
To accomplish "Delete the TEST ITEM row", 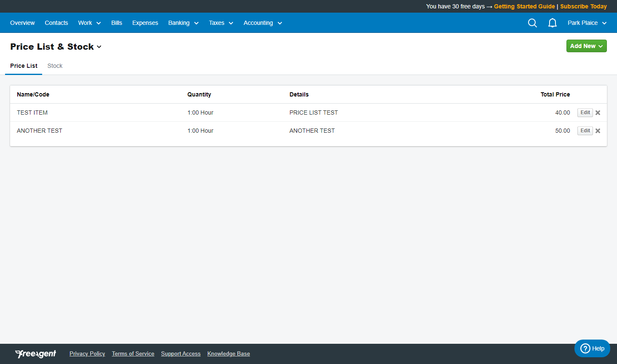I will tap(598, 112).
